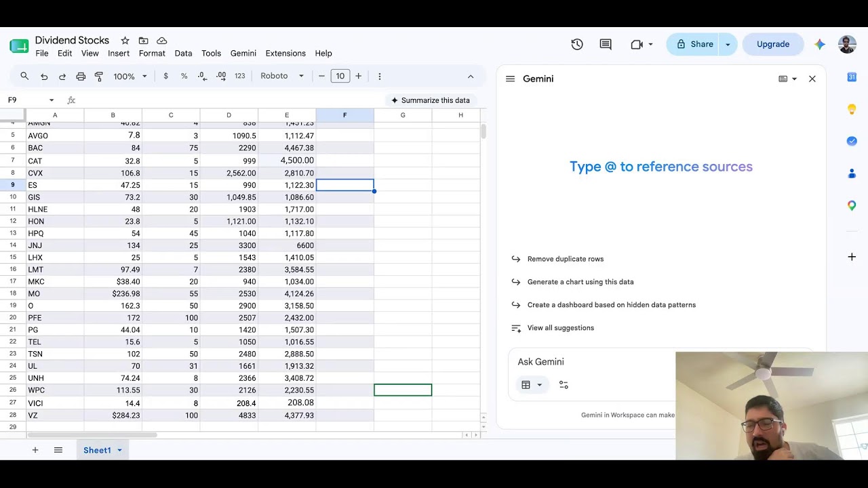Click the Upgrade button

[773, 44]
